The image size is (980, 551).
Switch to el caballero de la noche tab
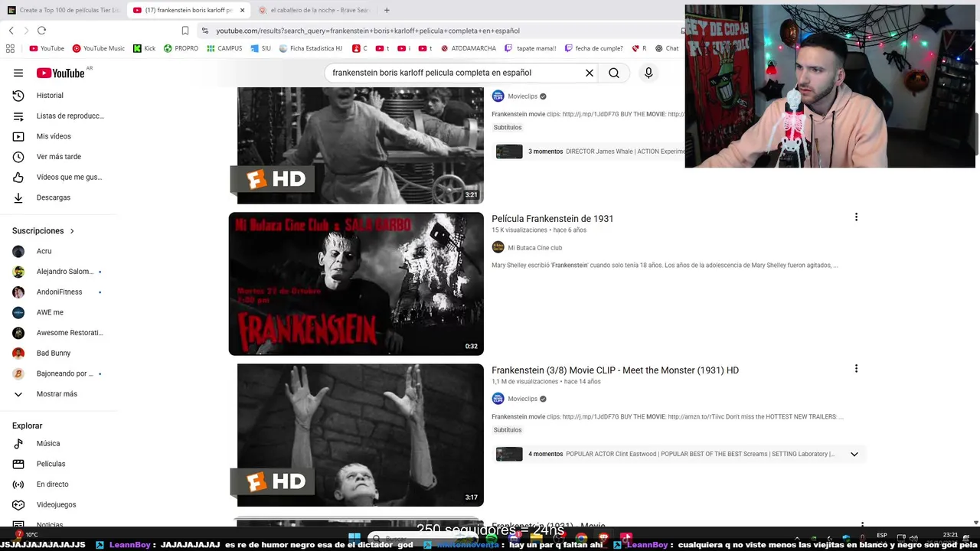pyautogui.click(x=314, y=10)
